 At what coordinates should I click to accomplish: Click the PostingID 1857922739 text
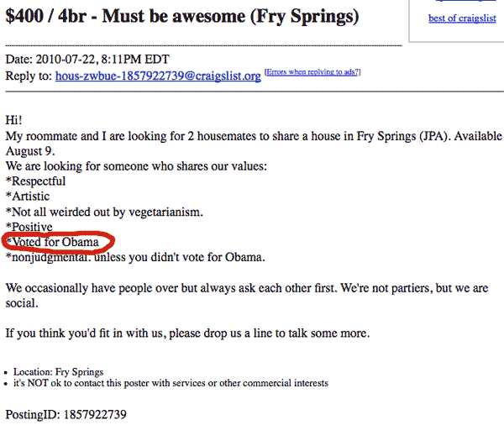(66, 415)
